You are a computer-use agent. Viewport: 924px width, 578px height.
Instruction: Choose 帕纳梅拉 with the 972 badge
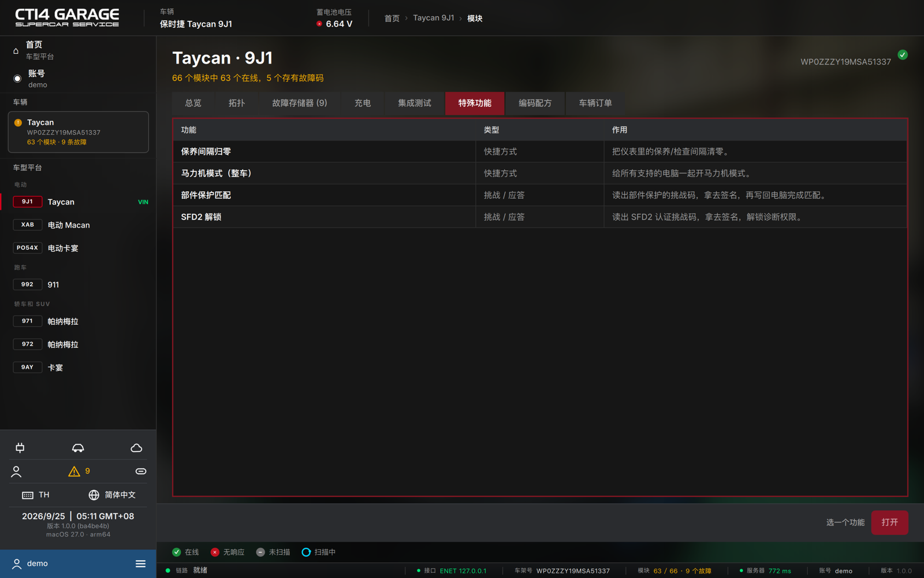pyautogui.click(x=79, y=344)
